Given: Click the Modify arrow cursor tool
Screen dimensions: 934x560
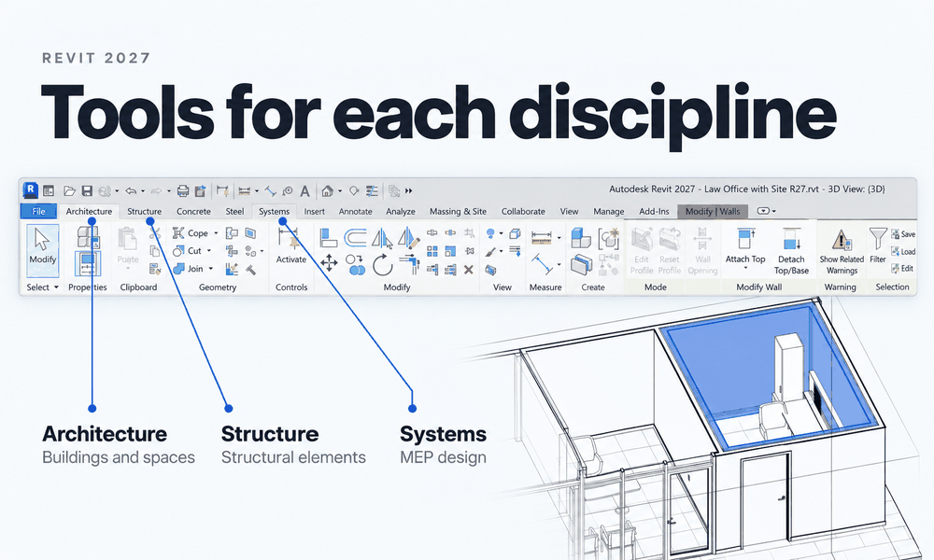Looking at the screenshot, I should pos(43,250).
